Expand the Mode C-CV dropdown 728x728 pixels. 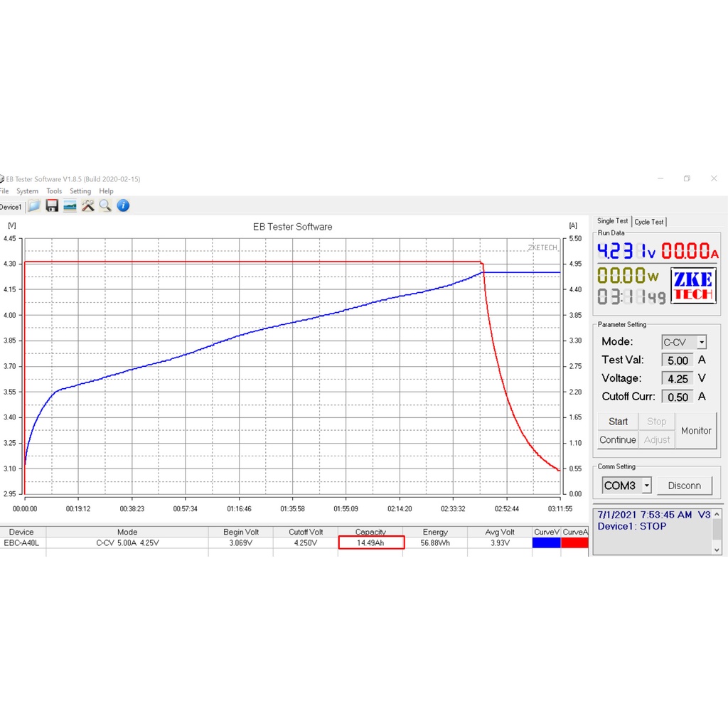tap(701, 343)
